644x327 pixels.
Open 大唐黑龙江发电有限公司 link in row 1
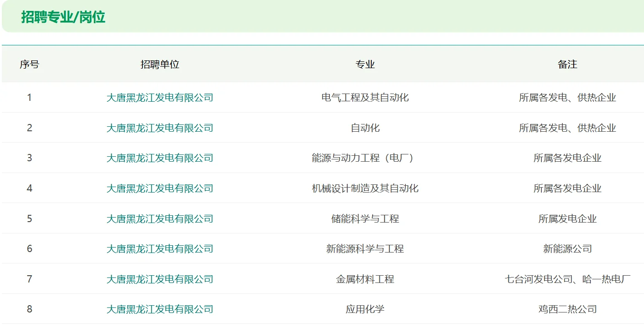point(160,97)
